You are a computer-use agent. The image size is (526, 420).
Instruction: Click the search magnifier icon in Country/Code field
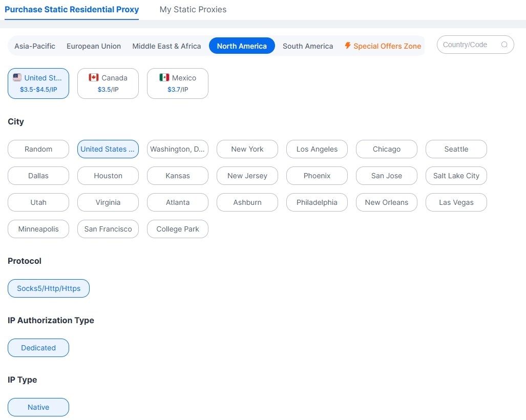point(504,45)
